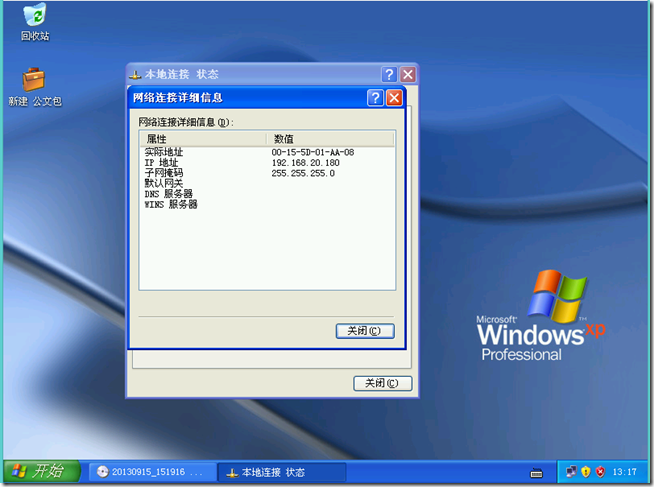Close the 网络连接详细信息 dialog with the red X

(394, 98)
